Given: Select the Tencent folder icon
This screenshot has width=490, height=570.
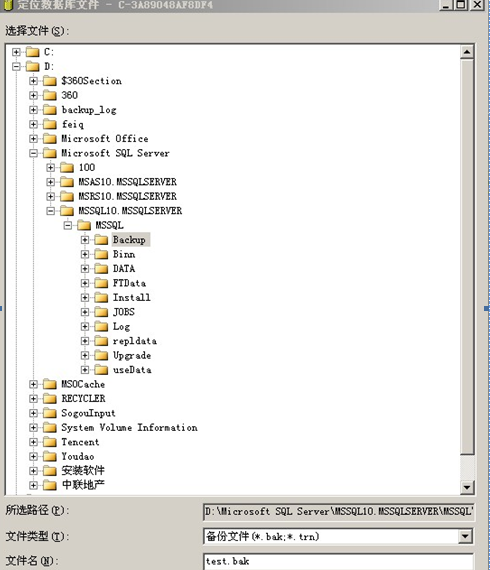Looking at the screenshot, I should [49, 442].
